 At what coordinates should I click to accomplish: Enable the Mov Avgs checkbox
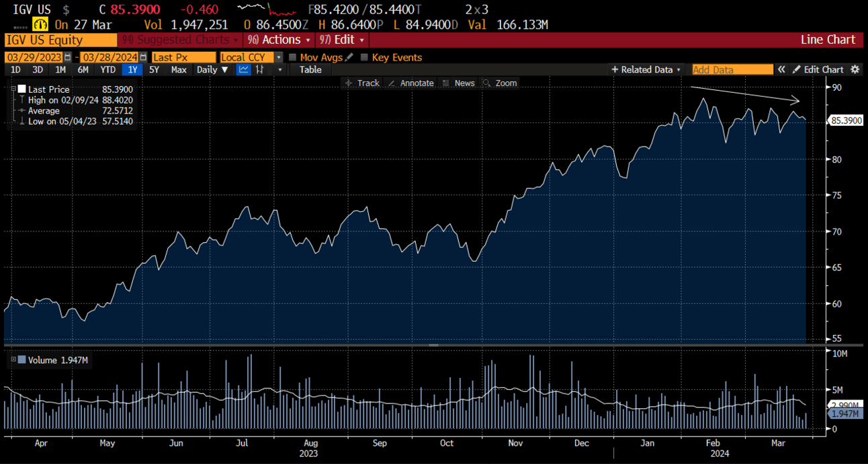point(292,58)
